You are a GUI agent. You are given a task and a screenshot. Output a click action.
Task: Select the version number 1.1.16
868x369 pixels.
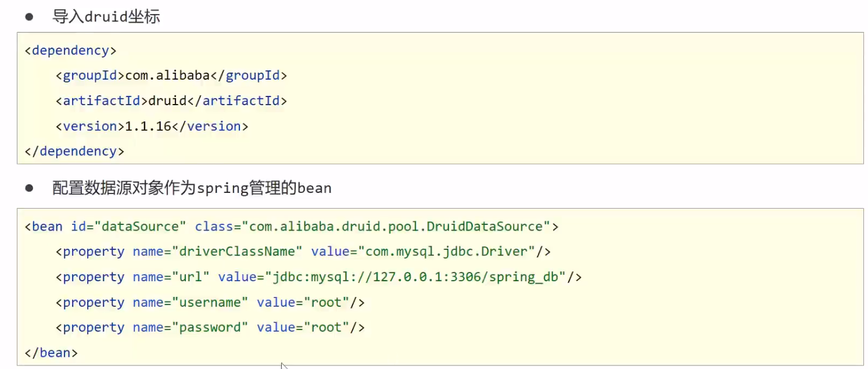tap(148, 126)
